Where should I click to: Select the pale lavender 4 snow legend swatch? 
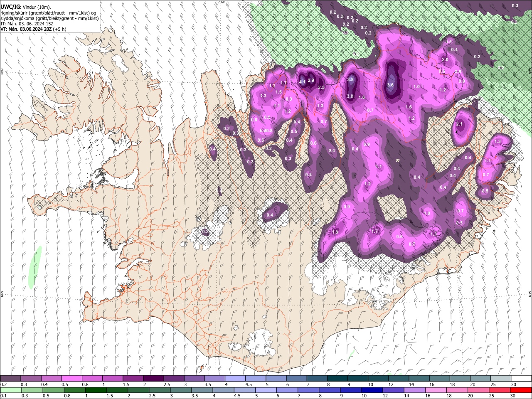235,379
